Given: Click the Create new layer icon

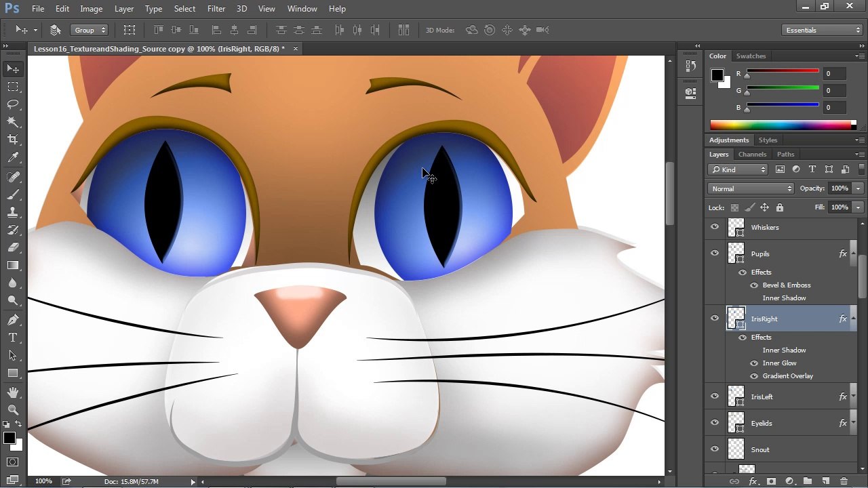Looking at the screenshot, I should (825, 481).
